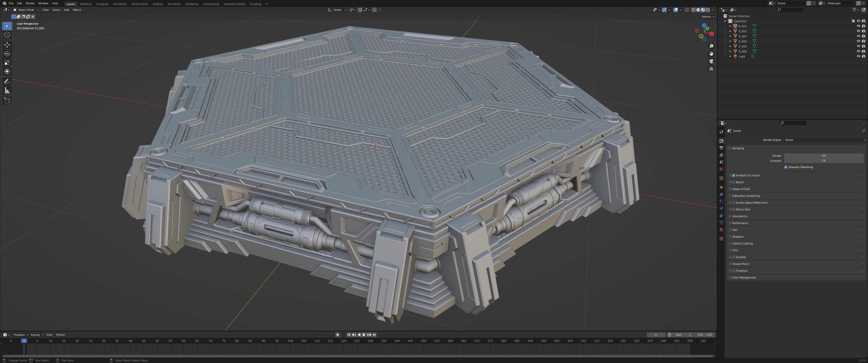The width and height of the screenshot is (868, 363).
Task: Activate the Annotate tool
Action: point(7,81)
